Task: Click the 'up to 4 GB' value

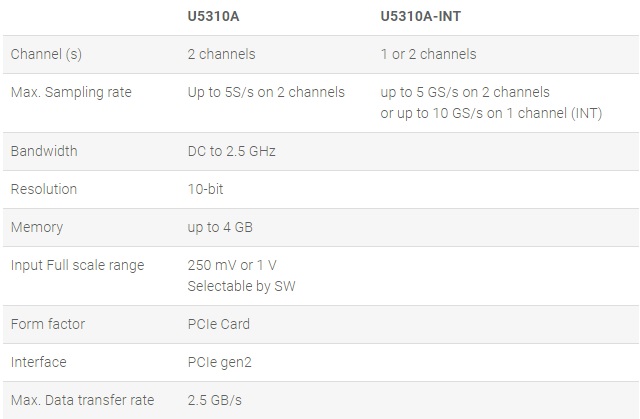Action: point(220,227)
